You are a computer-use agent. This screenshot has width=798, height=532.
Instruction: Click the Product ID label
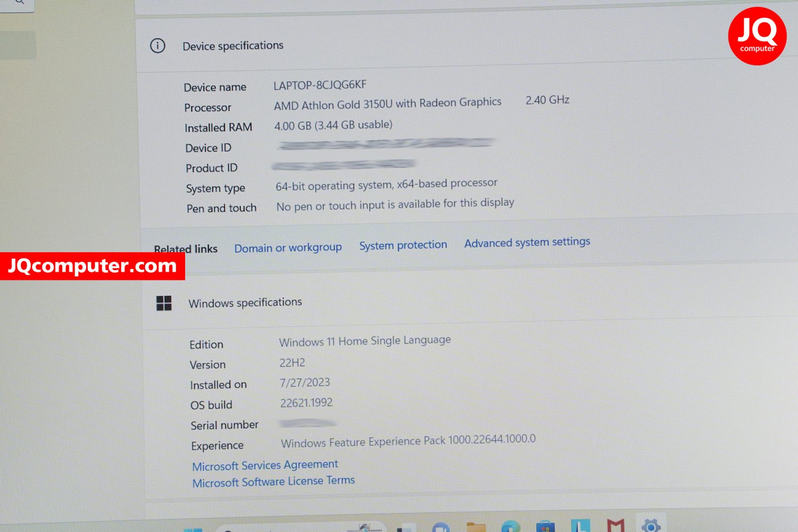tap(211, 168)
